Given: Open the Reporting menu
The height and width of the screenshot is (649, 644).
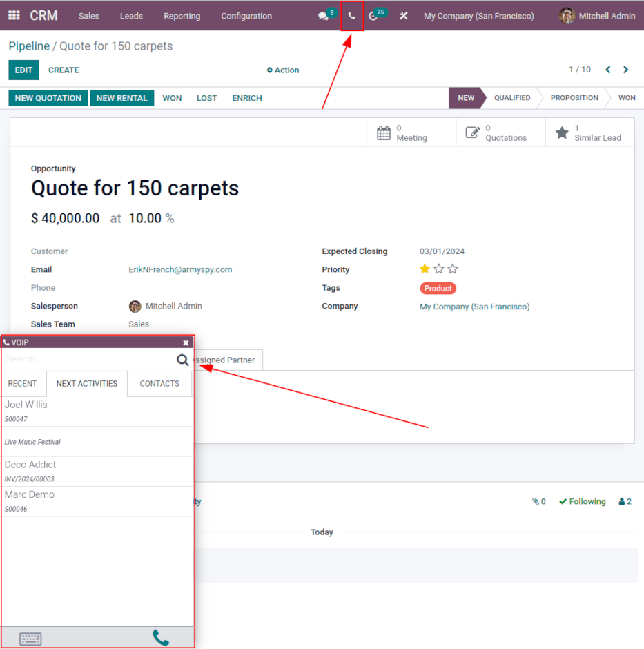Looking at the screenshot, I should click(x=182, y=16).
